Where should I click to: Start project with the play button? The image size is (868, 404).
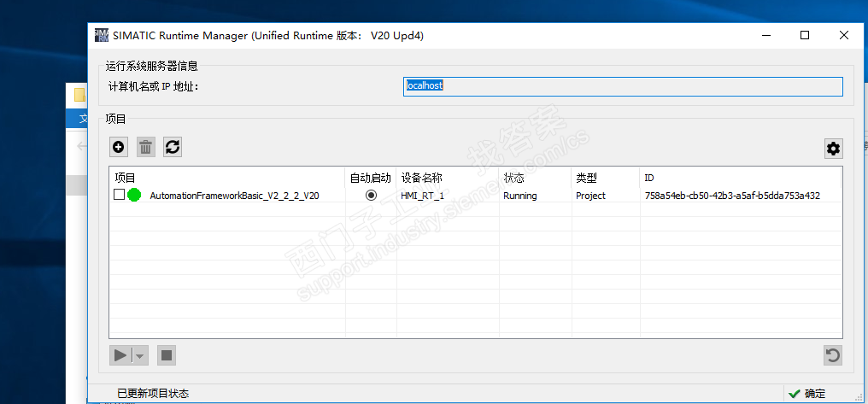click(x=120, y=356)
